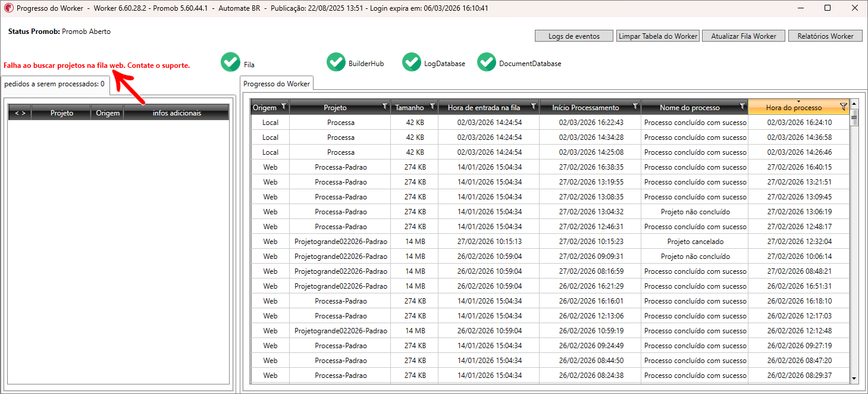Open Logs de eventos
868x394 pixels.
(574, 36)
